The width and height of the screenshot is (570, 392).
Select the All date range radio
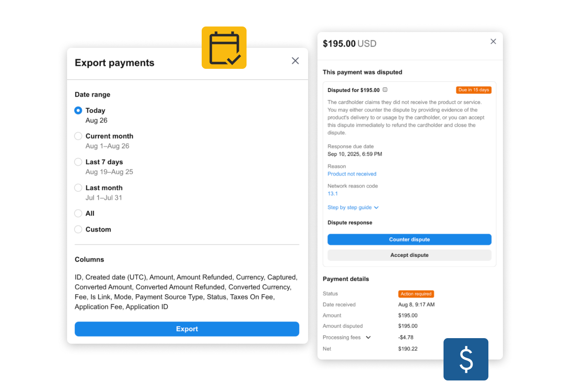tap(78, 213)
